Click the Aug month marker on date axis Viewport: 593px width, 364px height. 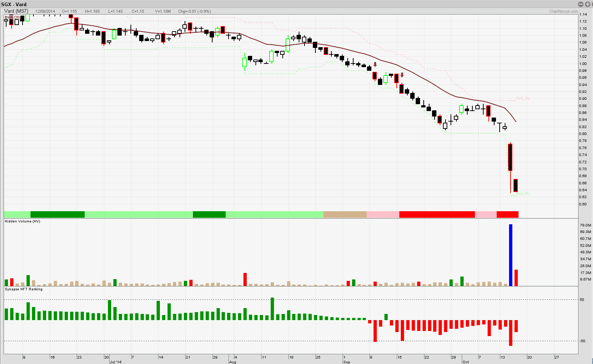click(233, 362)
